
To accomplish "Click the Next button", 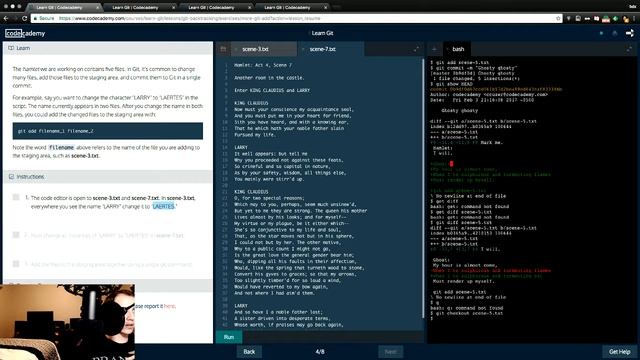I will pos(391,352).
